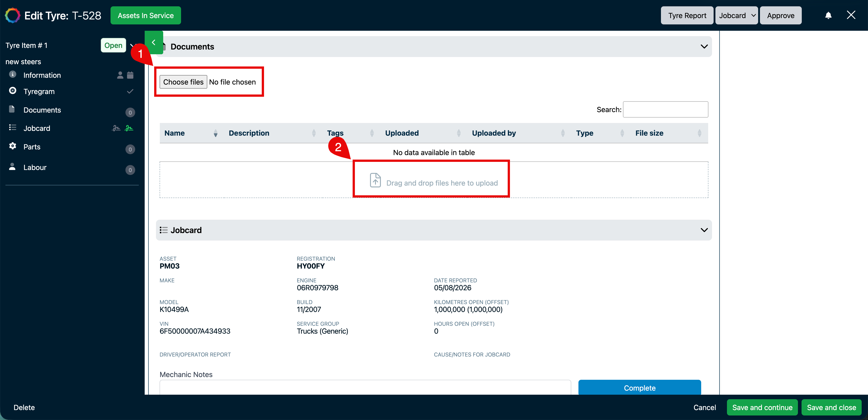Click the Tags column header
The image size is (868, 420).
click(335, 133)
